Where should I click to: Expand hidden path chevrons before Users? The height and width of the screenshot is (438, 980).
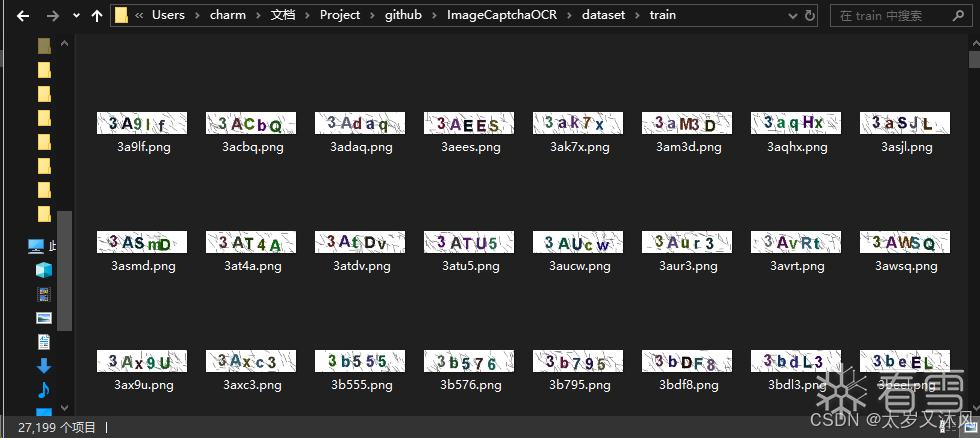point(139,15)
